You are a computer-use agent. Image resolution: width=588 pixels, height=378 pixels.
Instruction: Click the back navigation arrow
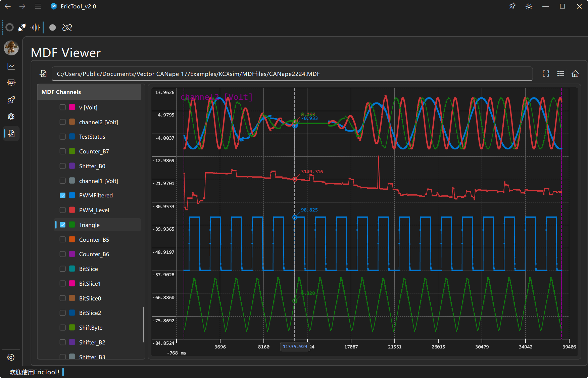pos(8,6)
